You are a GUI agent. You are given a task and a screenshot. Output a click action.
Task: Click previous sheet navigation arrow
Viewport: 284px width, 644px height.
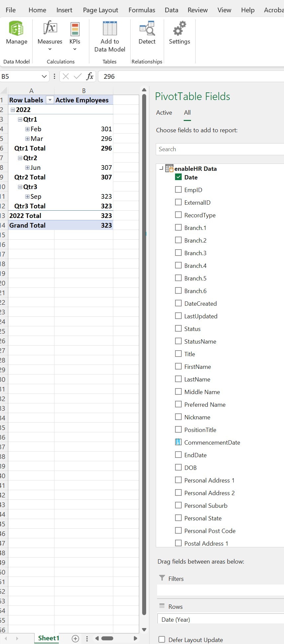6,638
